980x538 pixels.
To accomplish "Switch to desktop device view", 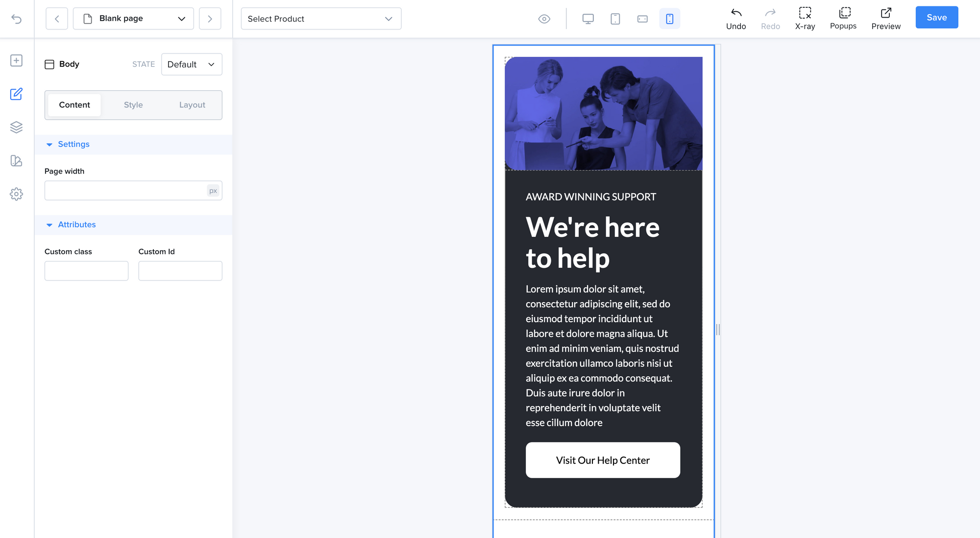I will coord(588,19).
